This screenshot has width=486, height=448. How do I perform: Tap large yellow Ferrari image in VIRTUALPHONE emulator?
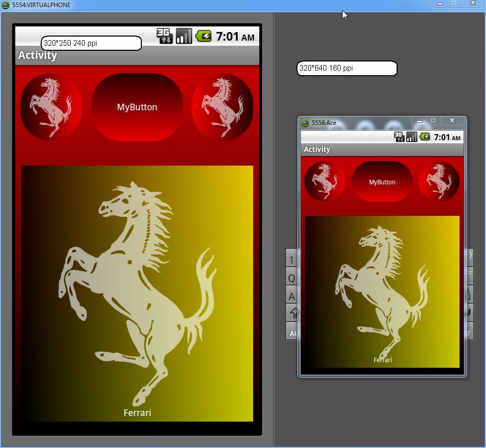point(137,293)
